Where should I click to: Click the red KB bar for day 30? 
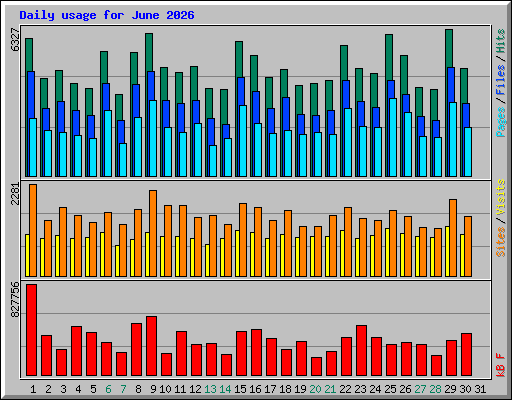(x=467, y=355)
